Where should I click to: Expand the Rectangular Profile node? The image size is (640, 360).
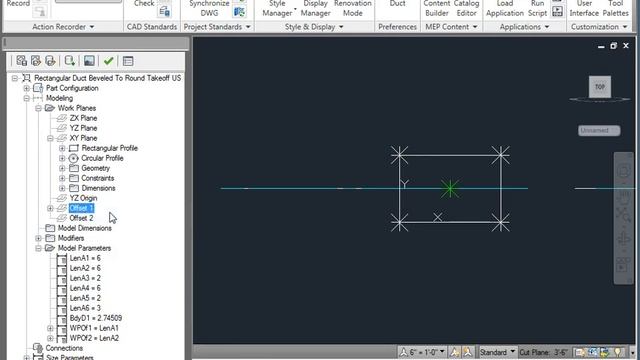click(62, 148)
